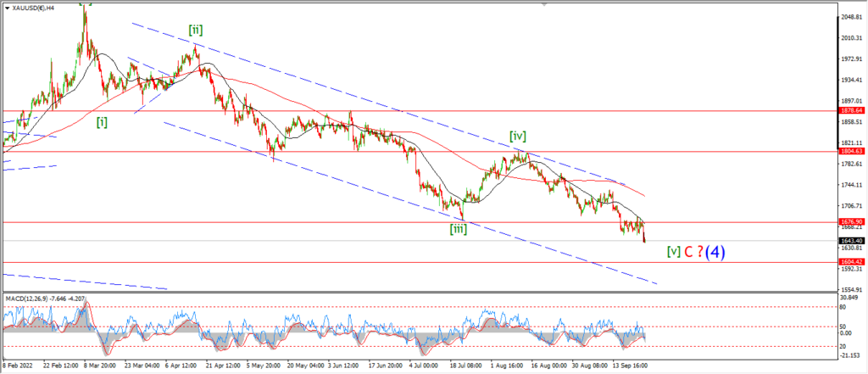Select the green [ii] wave label
The height and width of the screenshot is (374, 868).
click(x=195, y=29)
